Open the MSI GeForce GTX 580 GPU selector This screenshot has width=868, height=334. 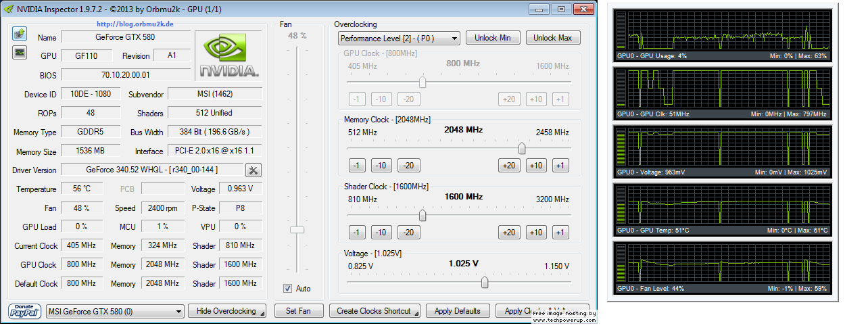coord(115,311)
